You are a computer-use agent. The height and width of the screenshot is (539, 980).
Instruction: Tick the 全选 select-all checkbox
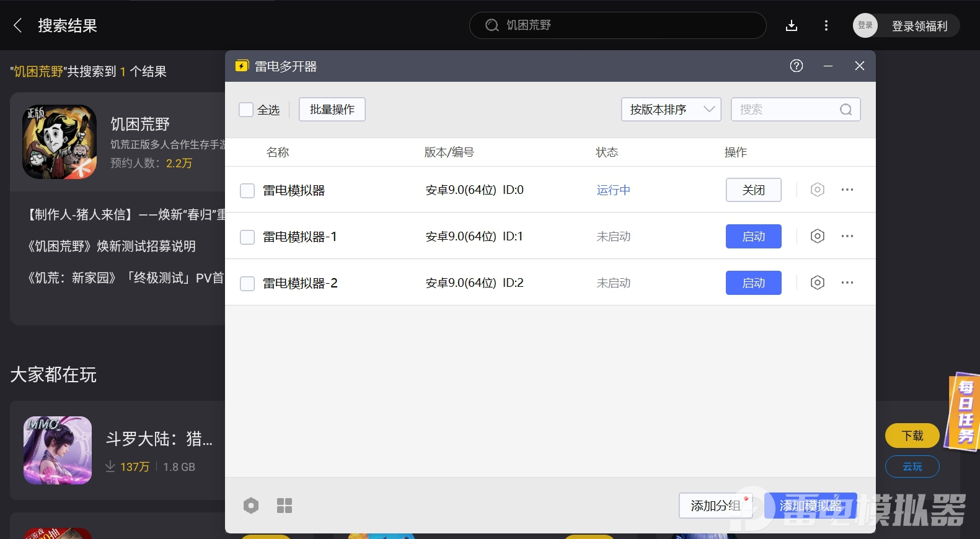tap(246, 110)
